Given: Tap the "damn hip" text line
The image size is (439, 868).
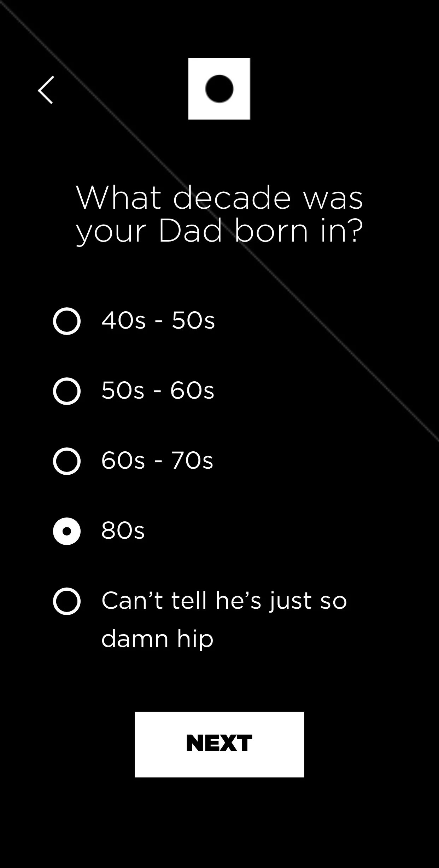Looking at the screenshot, I should pos(157,640).
